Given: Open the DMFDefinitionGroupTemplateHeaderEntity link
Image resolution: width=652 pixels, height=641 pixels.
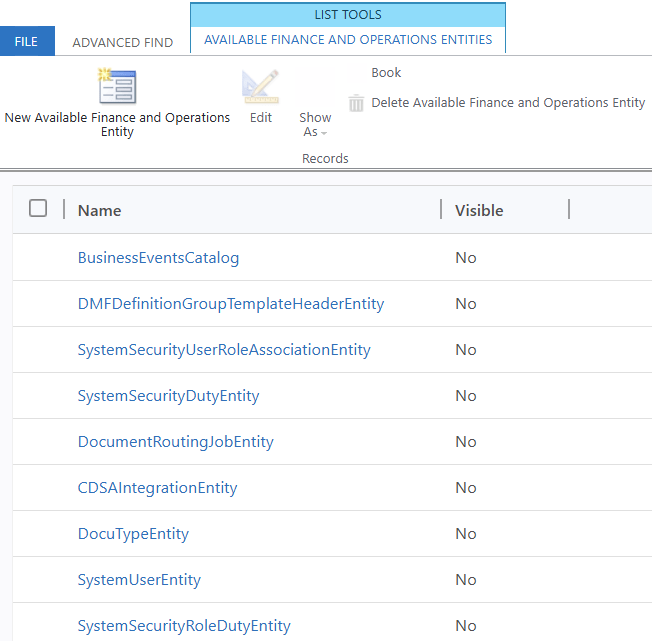Looking at the screenshot, I should (230, 304).
